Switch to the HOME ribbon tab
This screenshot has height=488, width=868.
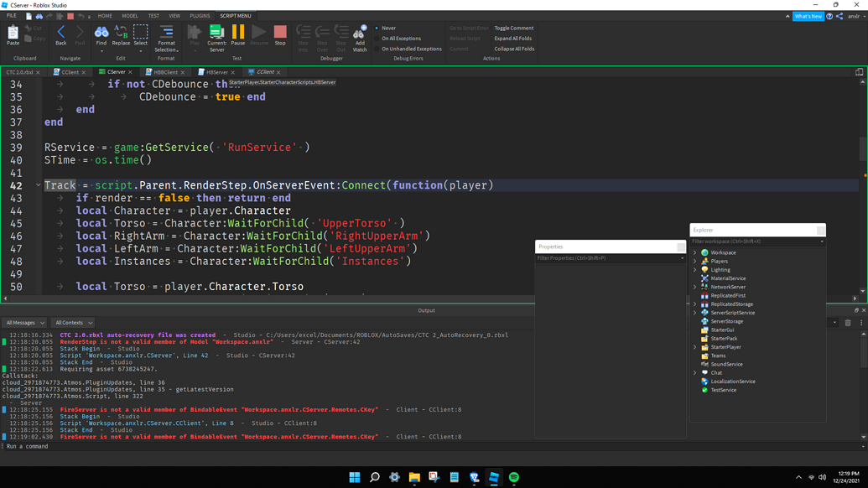(105, 16)
